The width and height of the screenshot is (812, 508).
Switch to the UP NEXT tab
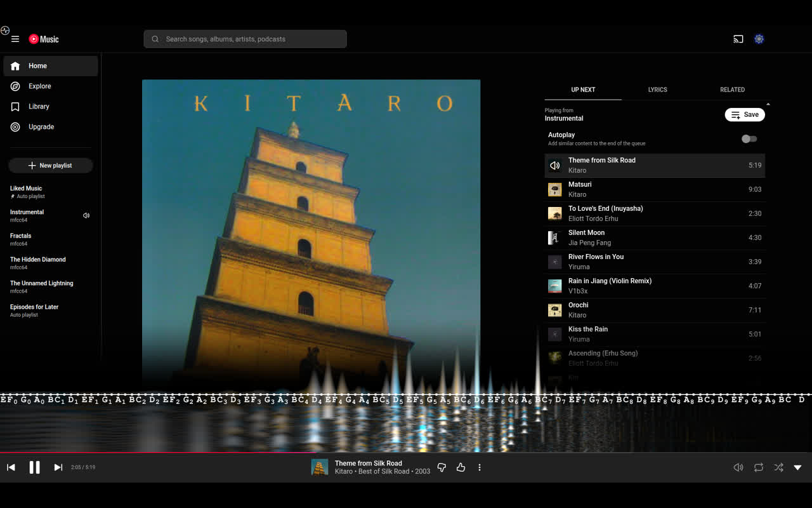click(583, 90)
